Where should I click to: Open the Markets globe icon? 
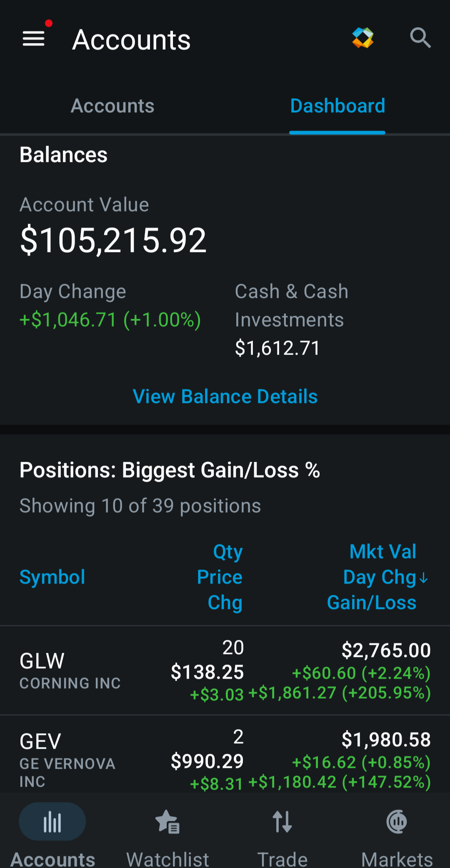click(x=397, y=822)
